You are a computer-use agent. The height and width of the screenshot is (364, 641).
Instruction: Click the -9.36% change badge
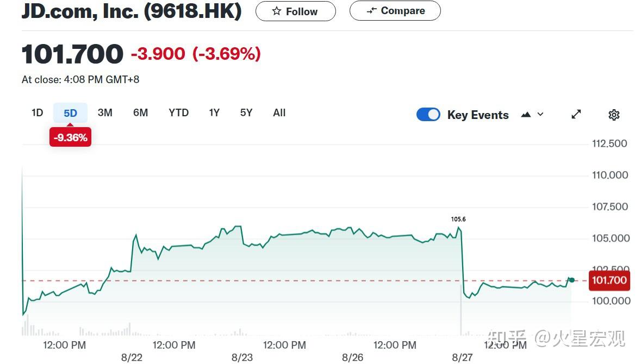(x=70, y=137)
